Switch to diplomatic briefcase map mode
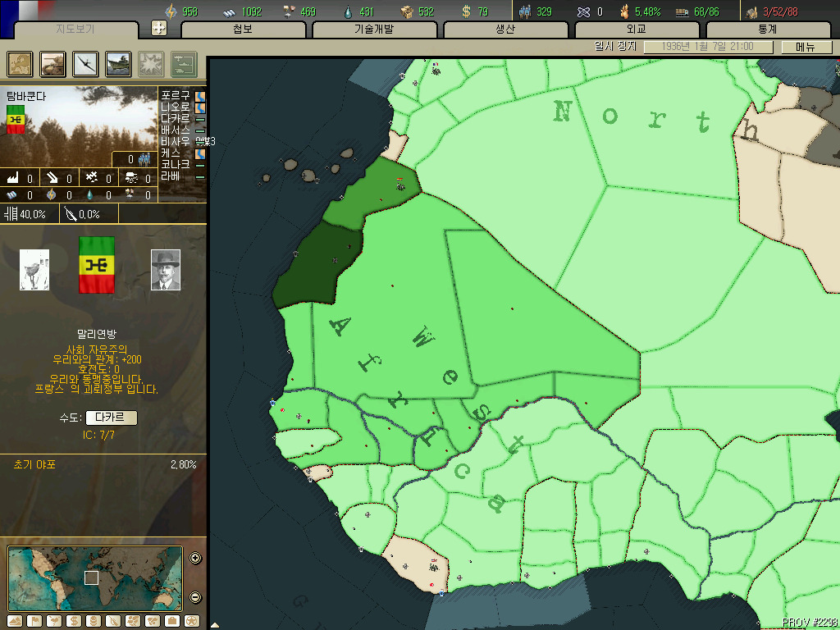The width and height of the screenshot is (840, 630). pyautogui.click(x=172, y=621)
